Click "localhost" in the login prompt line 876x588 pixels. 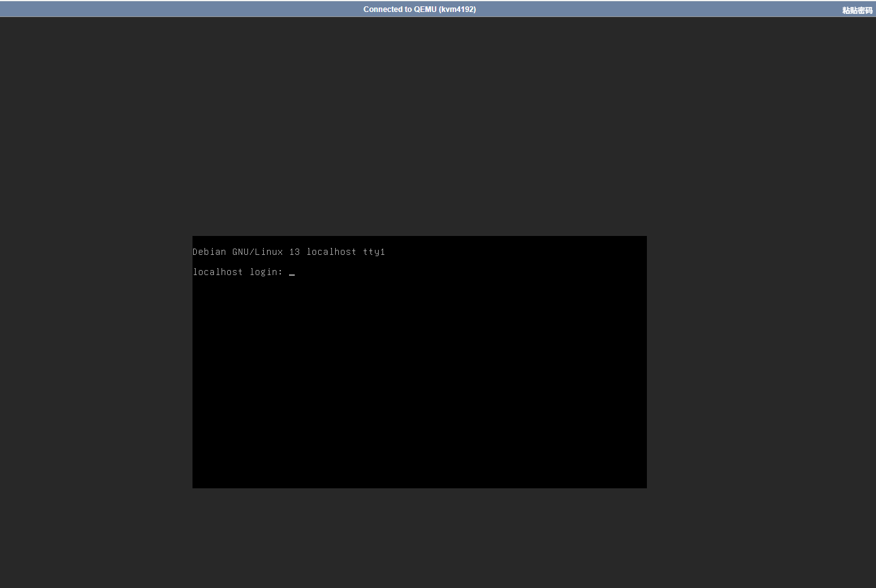click(218, 272)
